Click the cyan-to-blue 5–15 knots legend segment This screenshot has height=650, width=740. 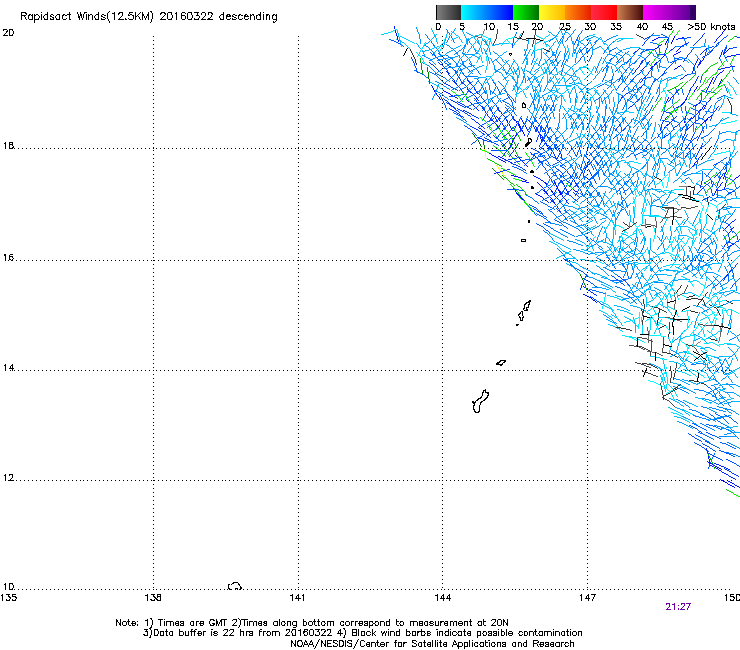pyautogui.click(x=487, y=12)
